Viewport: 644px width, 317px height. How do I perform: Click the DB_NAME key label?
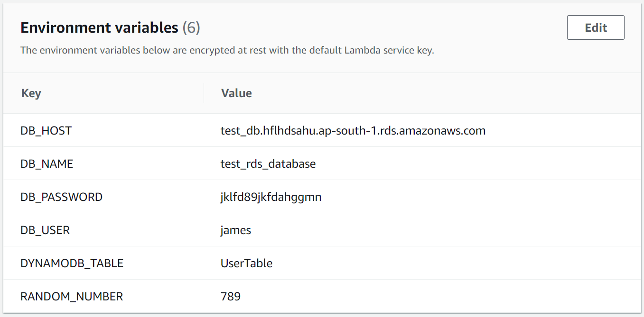click(x=47, y=163)
